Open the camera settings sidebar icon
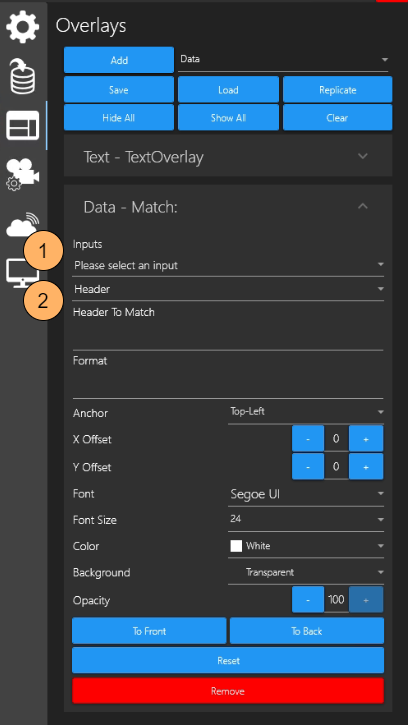This screenshot has height=725, width=408. click(x=22, y=175)
